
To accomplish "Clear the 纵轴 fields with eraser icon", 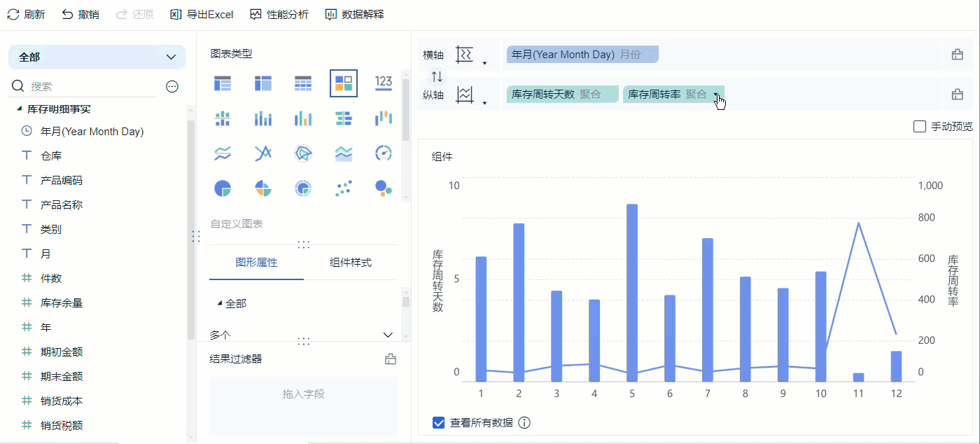I will click(x=957, y=95).
